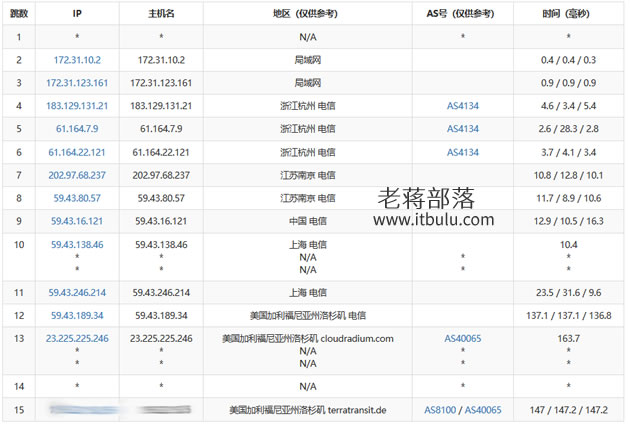630x426 pixels.
Task: Select time cell 3.7 / 4.1 / 3.4
Action: coord(569,152)
